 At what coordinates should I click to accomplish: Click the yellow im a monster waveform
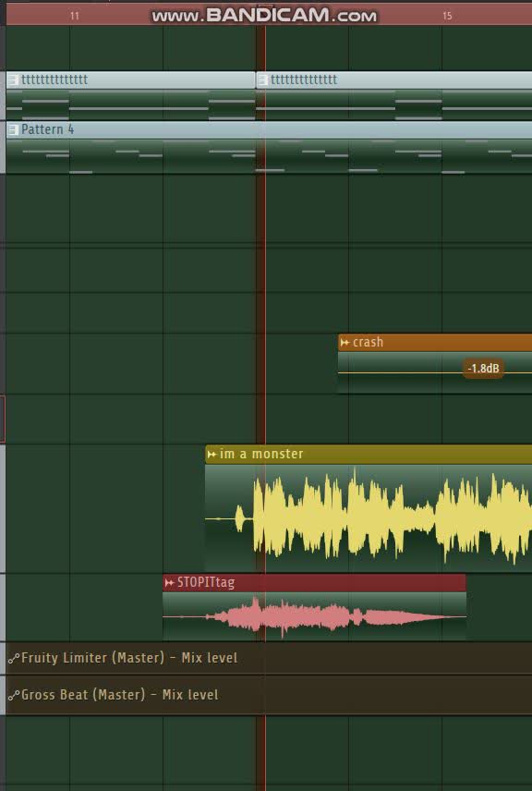383,517
